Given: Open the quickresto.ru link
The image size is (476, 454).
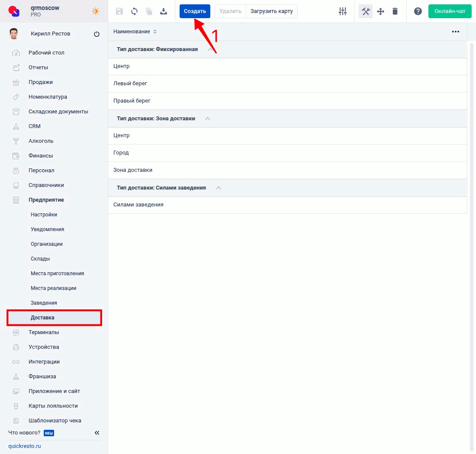Looking at the screenshot, I should pyautogui.click(x=25, y=446).
